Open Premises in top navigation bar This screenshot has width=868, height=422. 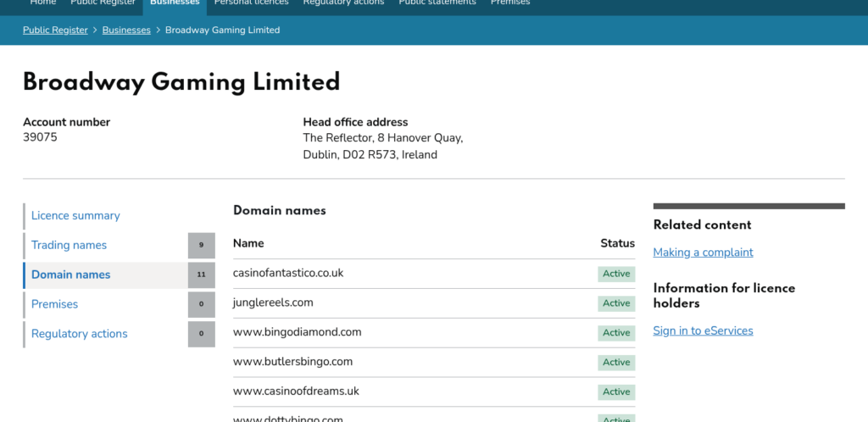[x=510, y=3]
